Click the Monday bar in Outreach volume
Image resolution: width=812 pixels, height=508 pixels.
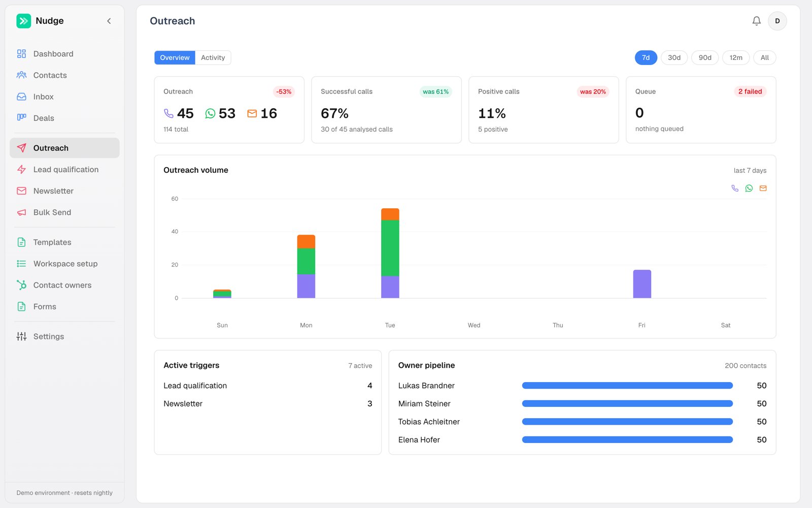306,266
